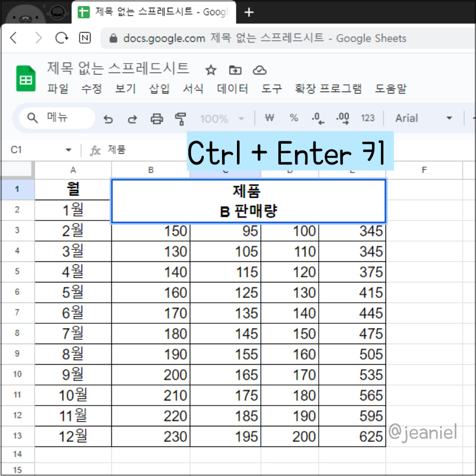Decrease decimal places with the .0 icon
The image size is (476, 476).
317,118
